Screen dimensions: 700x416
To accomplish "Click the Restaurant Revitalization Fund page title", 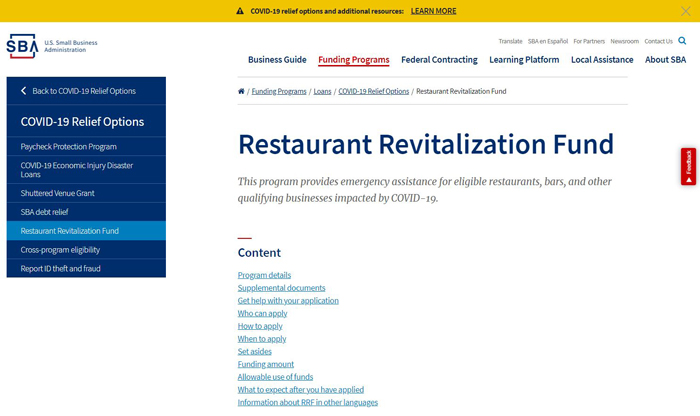I will pyautogui.click(x=426, y=144).
